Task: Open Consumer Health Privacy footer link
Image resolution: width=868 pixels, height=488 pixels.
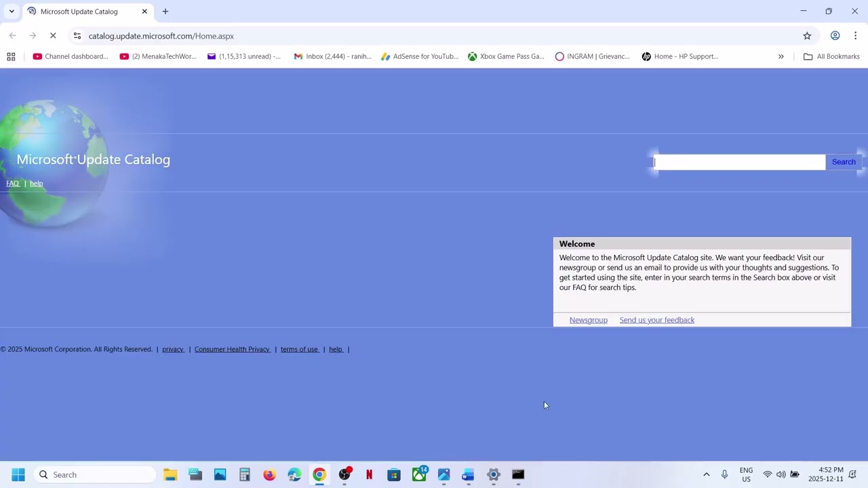Action: pyautogui.click(x=232, y=349)
